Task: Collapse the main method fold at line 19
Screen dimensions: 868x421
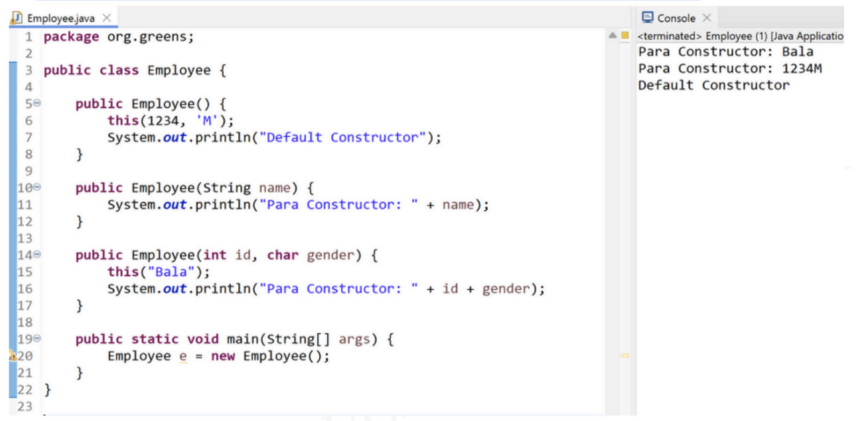Action: pyautogui.click(x=37, y=339)
